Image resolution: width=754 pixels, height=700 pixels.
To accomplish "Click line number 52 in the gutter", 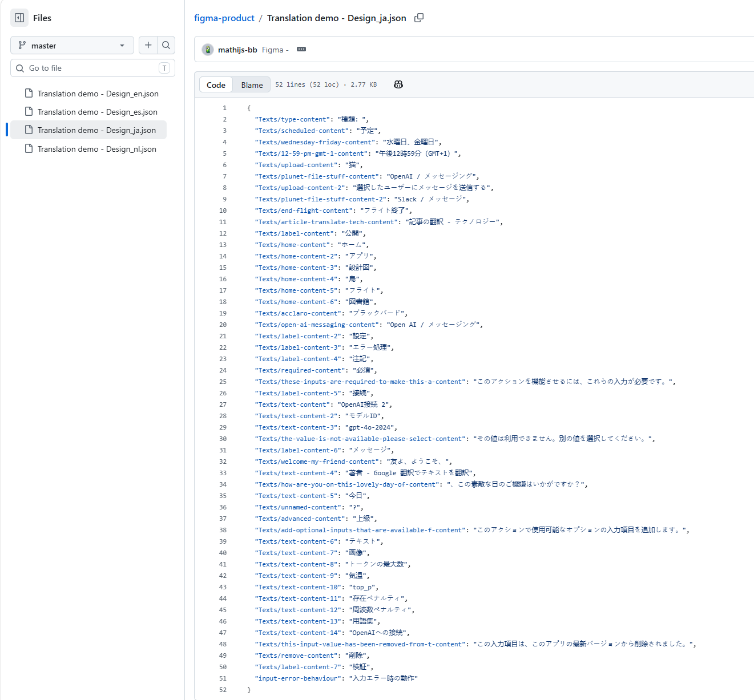I will click(223, 690).
